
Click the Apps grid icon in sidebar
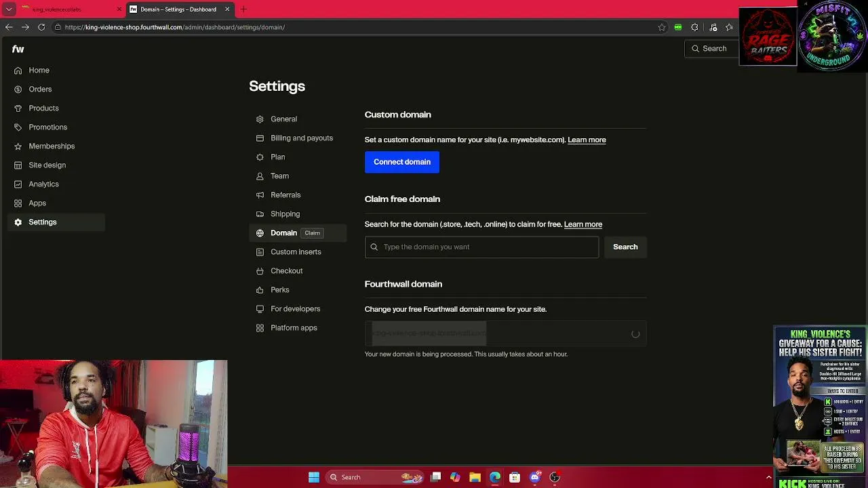pyautogui.click(x=18, y=203)
